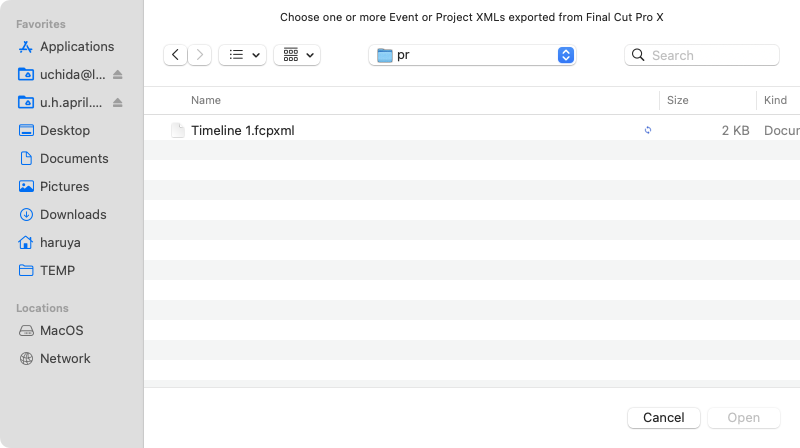Open the grouping options dropdown
The image size is (800, 448).
point(297,55)
